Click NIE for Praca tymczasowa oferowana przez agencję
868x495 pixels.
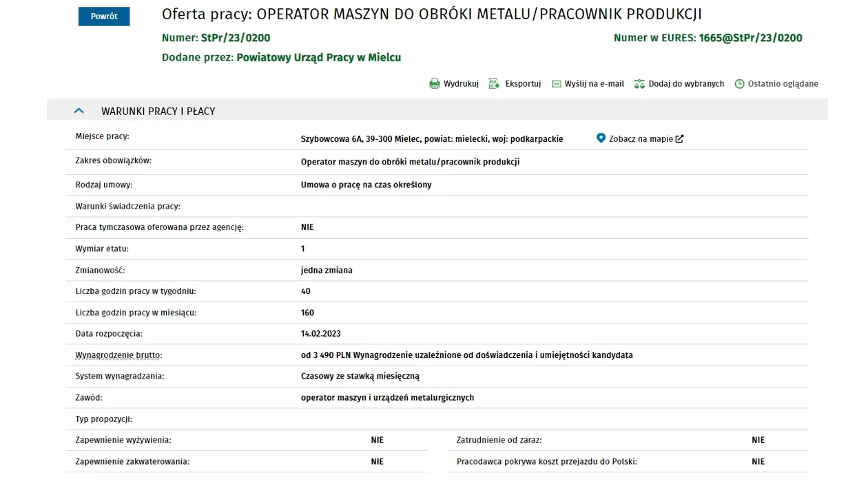(x=307, y=227)
